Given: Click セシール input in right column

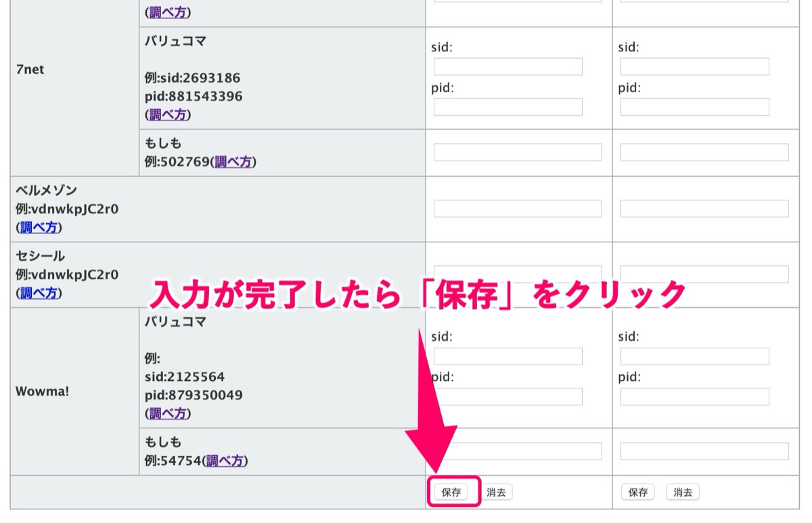Looking at the screenshot, I should (704, 274).
